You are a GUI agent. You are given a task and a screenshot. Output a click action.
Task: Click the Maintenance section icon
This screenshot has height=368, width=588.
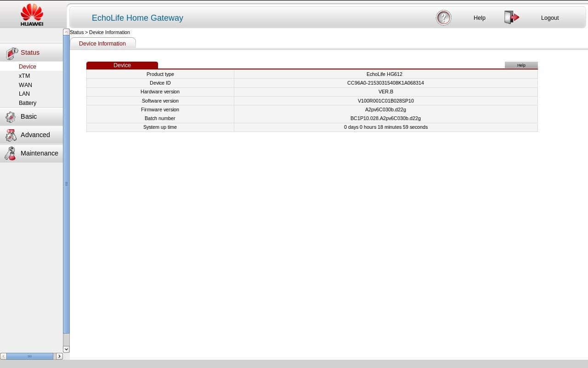click(10, 154)
